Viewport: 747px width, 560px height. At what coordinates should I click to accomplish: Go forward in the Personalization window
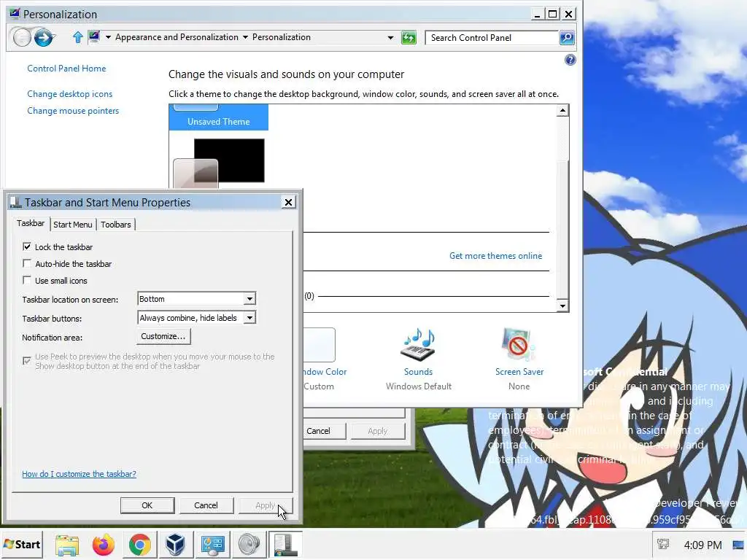click(x=43, y=37)
